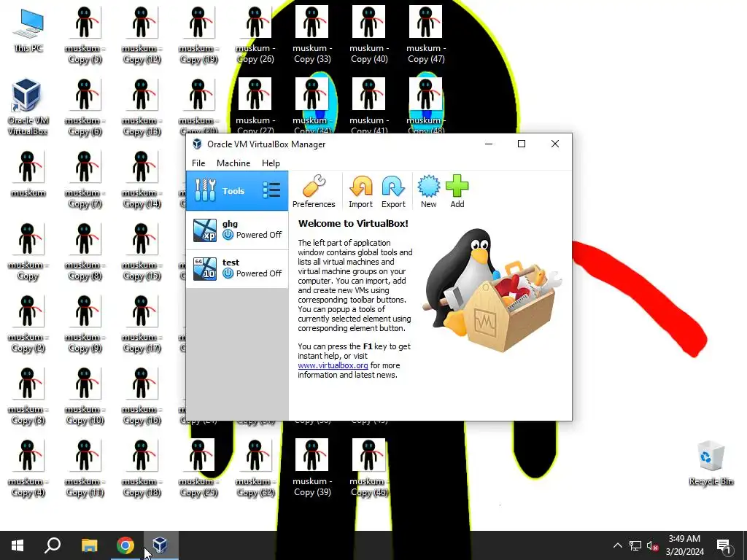747x560 pixels.
Task: Open taskbar Search
Action: [53, 545]
